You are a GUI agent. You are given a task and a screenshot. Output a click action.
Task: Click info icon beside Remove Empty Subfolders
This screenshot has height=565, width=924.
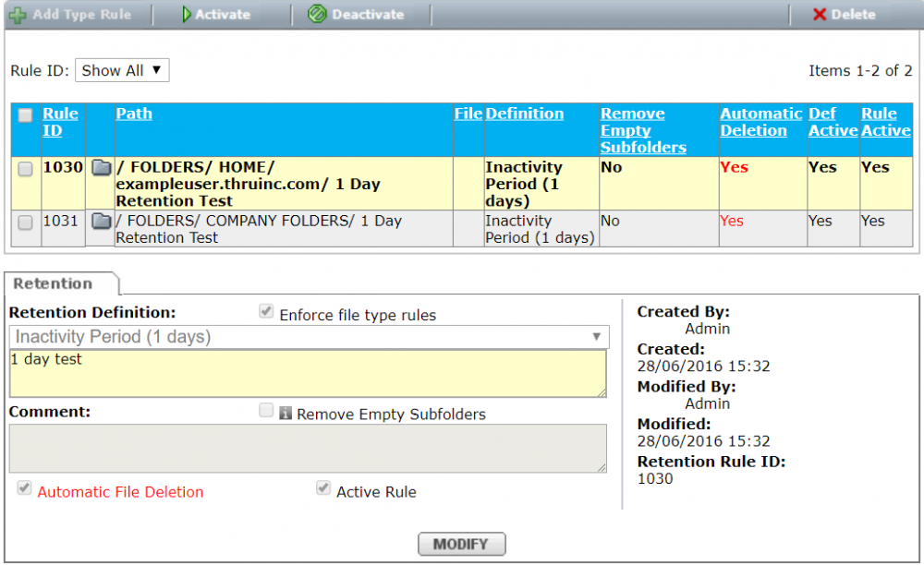click(286, 415)
